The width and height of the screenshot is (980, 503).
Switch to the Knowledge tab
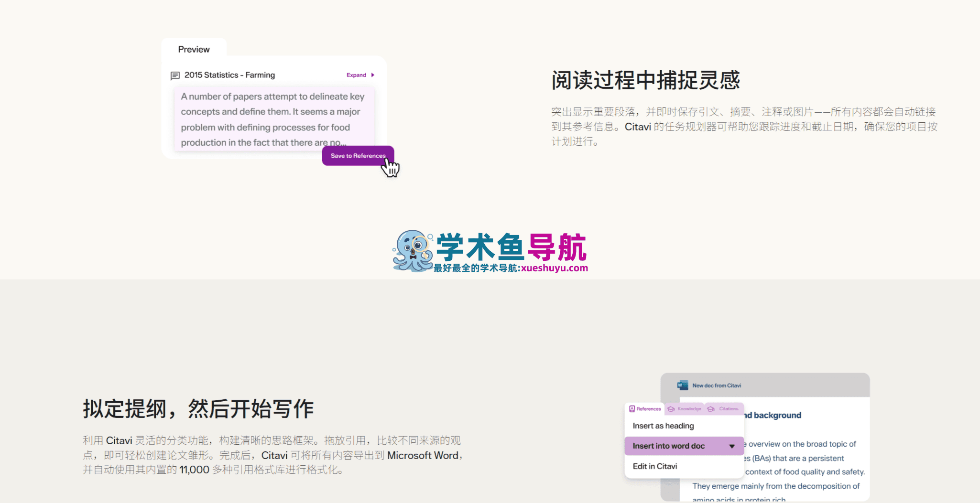point(685,409)
